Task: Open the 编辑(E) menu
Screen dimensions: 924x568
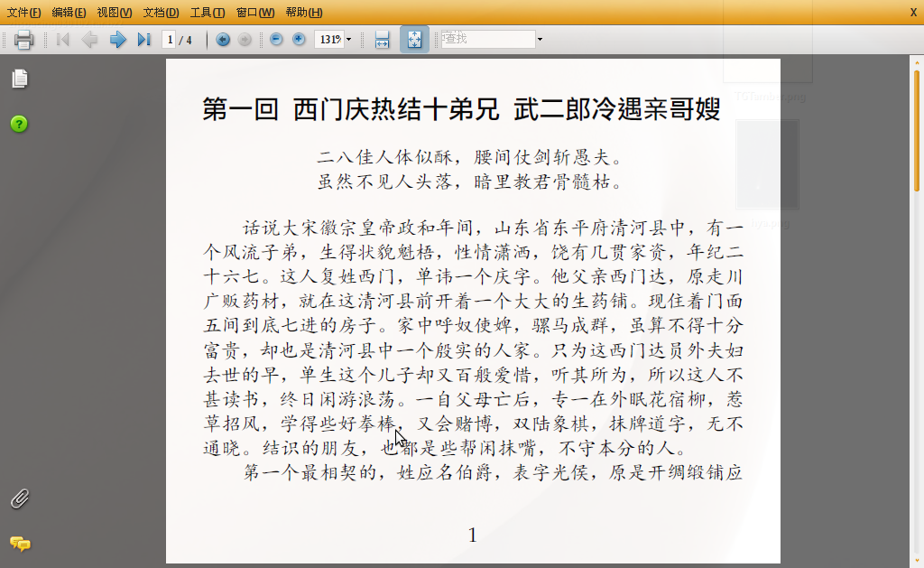Action: point(69,13)
